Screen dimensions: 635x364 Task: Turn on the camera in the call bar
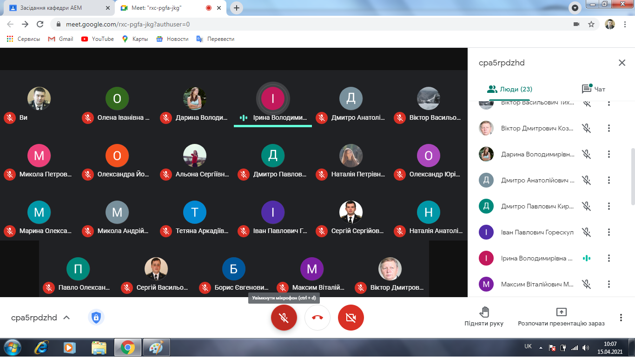351,318
